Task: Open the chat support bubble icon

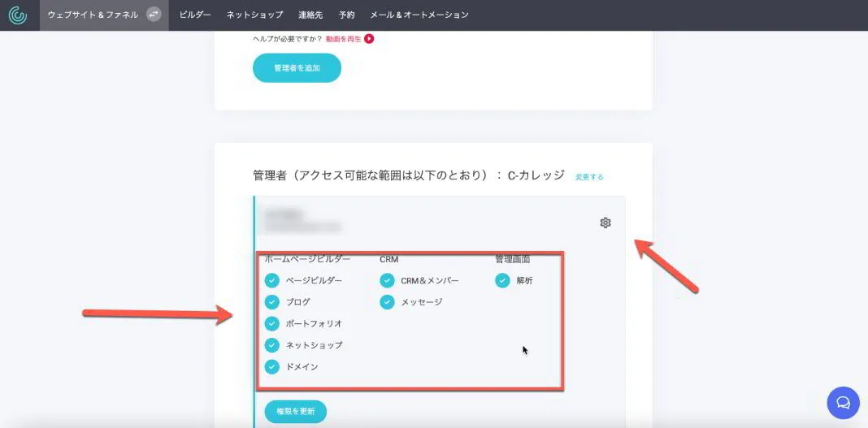Action: (843, 402)
